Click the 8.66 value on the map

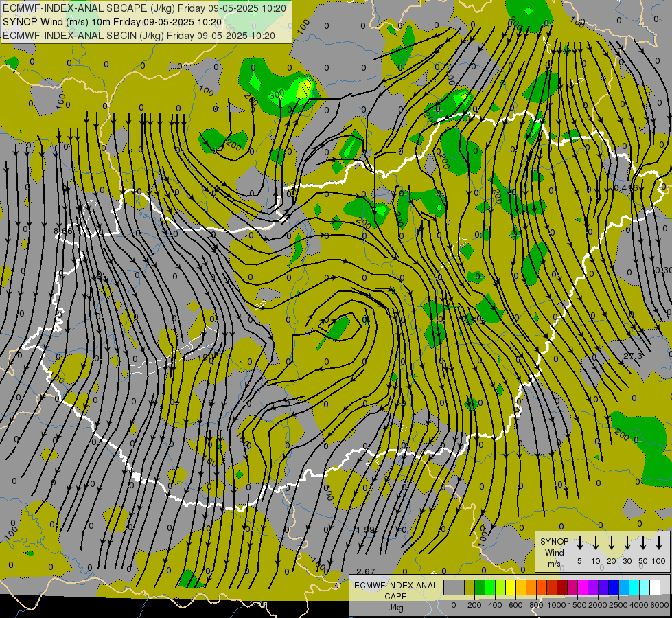63,231
